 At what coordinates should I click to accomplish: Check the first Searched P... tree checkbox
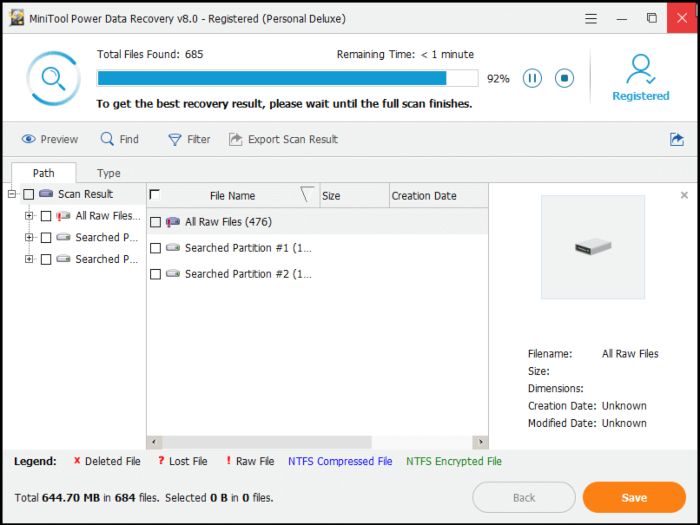[x=46, y=238]
